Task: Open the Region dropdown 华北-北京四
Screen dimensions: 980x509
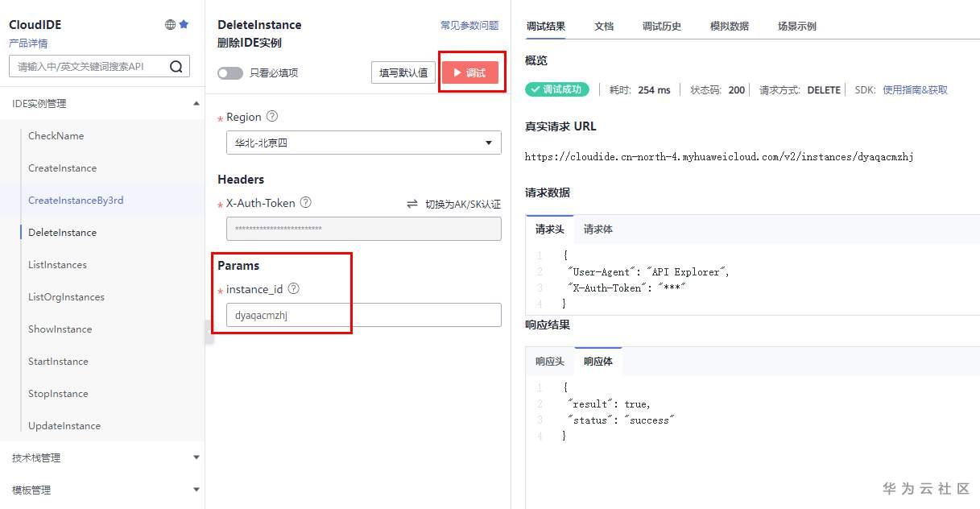Action: tap(364, 143)
